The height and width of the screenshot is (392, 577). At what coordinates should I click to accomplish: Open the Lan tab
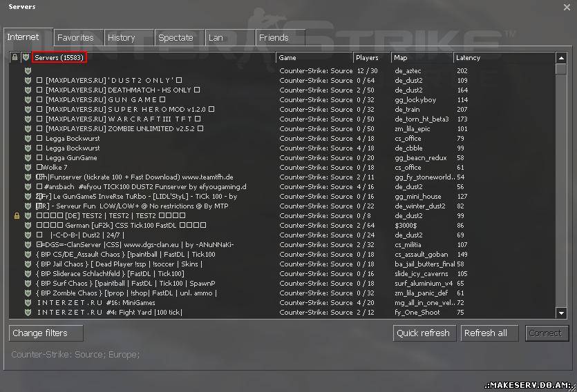230,38
